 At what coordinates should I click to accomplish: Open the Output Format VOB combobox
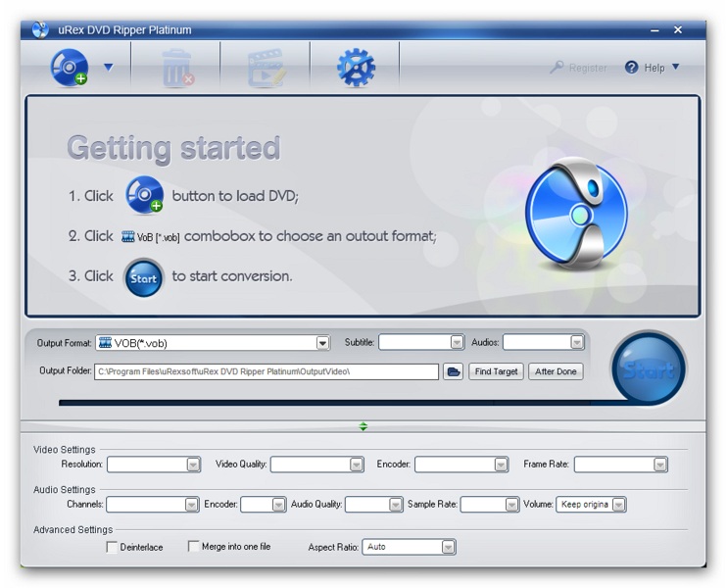click(x=213, y=343)
